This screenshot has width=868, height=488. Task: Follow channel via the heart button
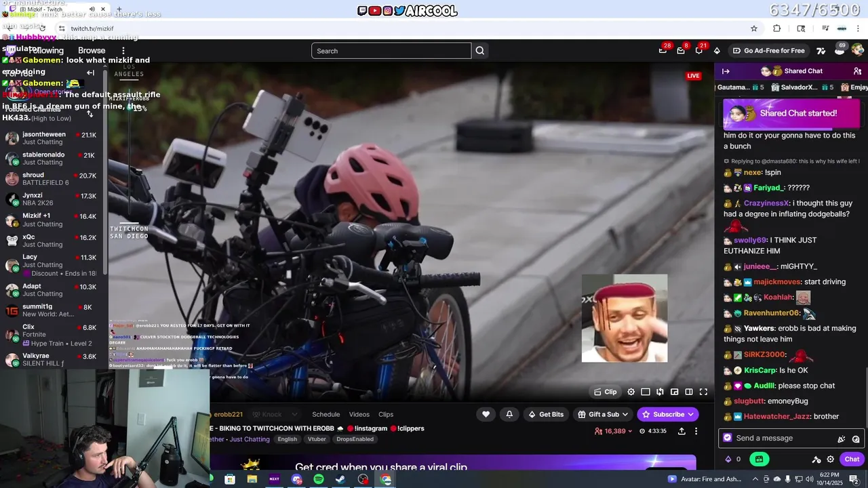[x=486, y=414]
